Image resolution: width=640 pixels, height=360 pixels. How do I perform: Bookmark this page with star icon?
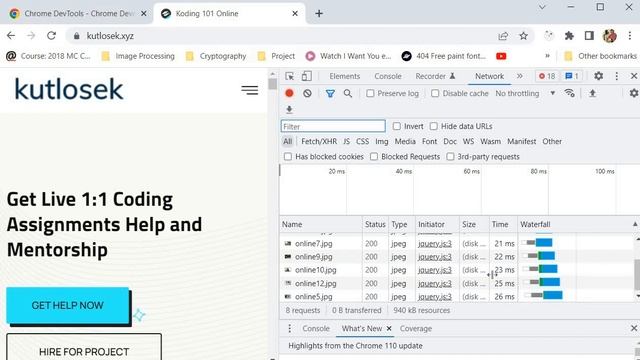[x=523, y=36]
